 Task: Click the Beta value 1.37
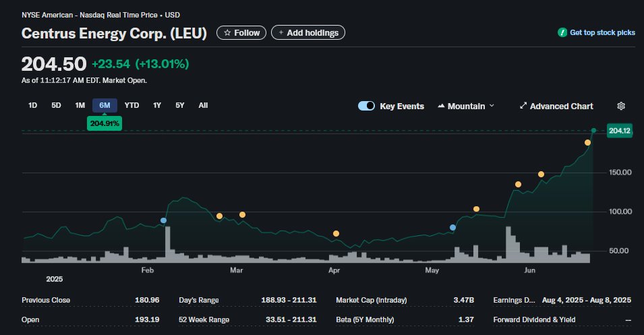pyautogui.click(x=466, y=319)
